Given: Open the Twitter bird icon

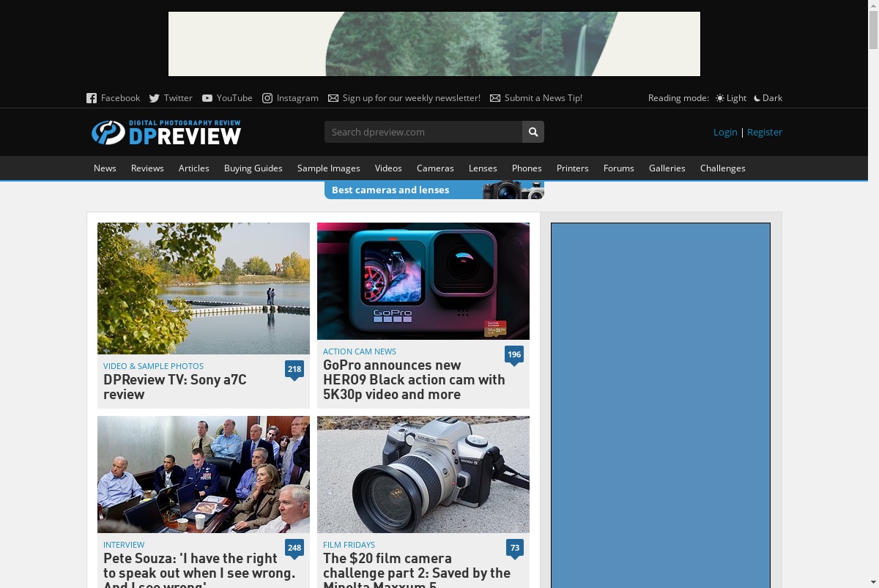Looking at the screenshot, I should point(155,98).
